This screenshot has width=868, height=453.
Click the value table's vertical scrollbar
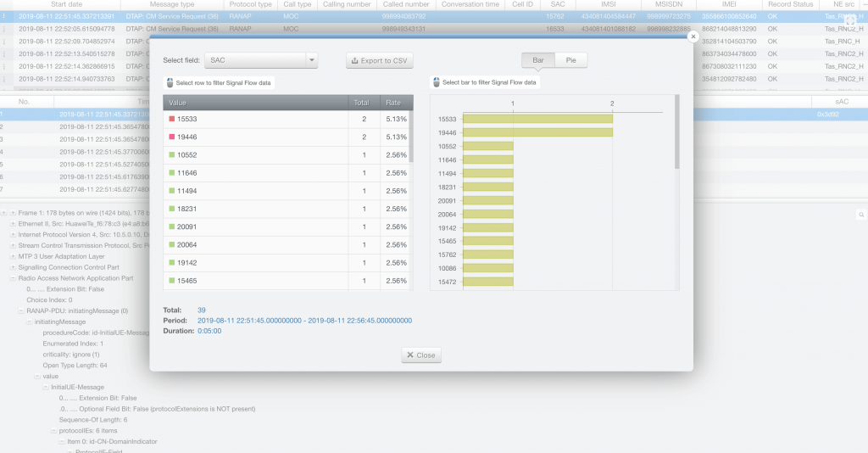pyautogui.click(x=411, y=136)
